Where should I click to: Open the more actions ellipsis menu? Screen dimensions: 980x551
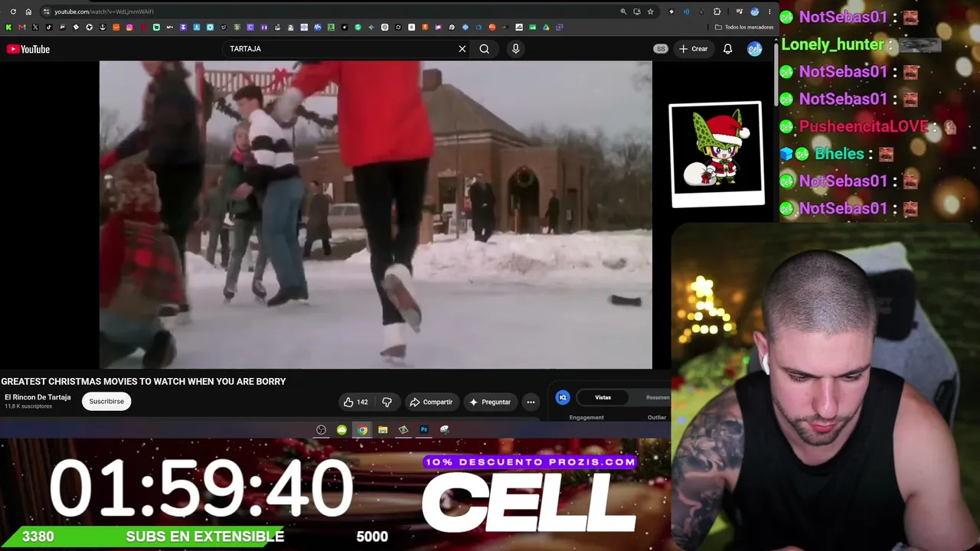[531, 402]
